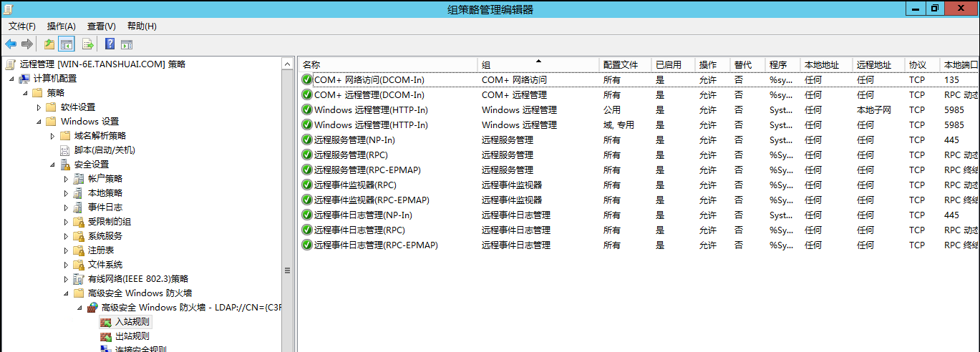Viewport: 980px width, 352px height.
Task: Toggle the show/hide console tree icon
Action: tap(67, 44)
